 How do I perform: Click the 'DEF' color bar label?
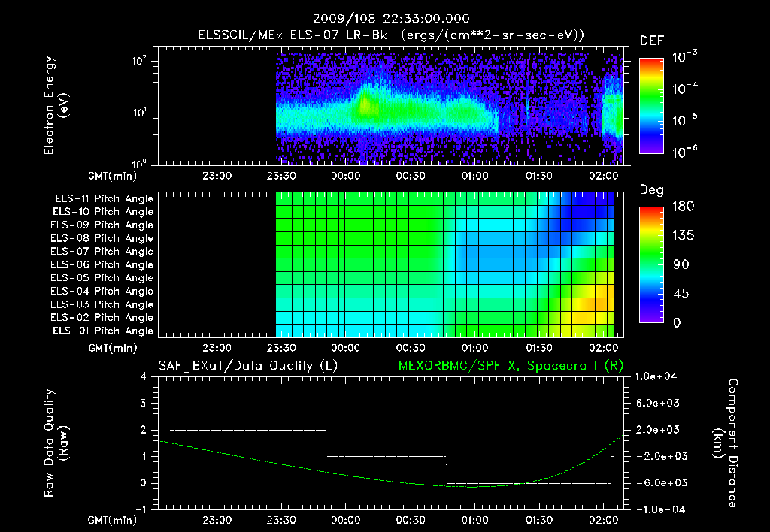pyautogui.click(x=652, y=41)
